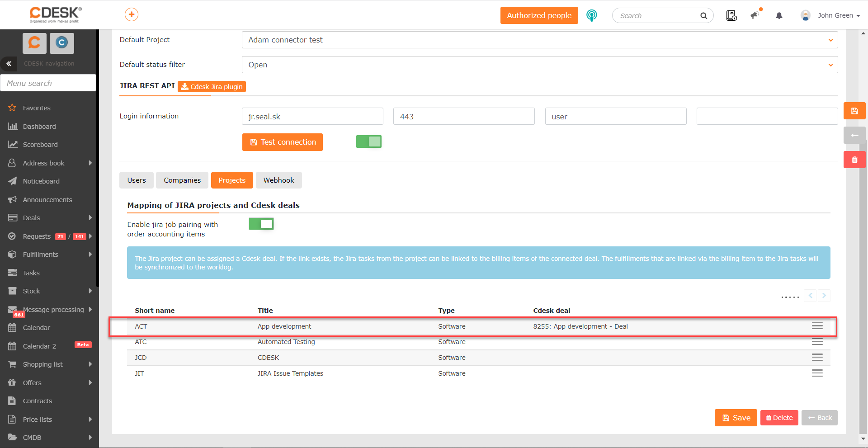The height and width of the screenshot is (448, 868).
Task: Open the ATC row hamburger menu
Action: [x=817, y=342]
